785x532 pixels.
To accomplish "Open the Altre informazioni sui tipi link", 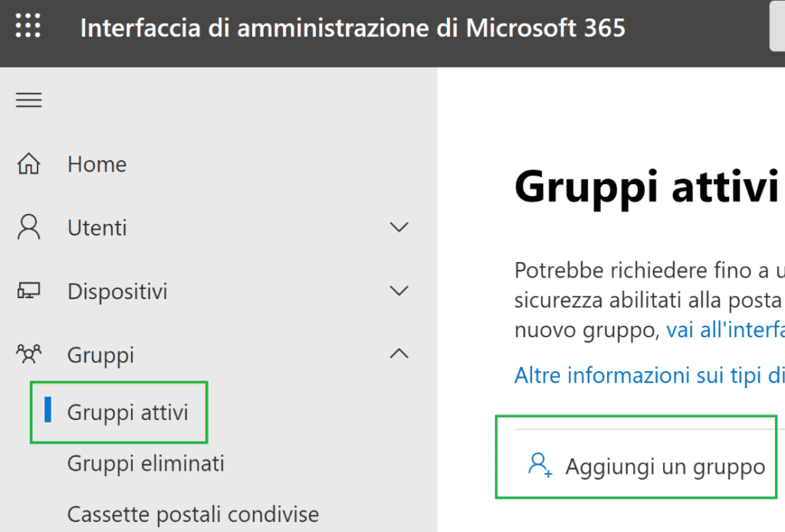I will tap(649, 375).
